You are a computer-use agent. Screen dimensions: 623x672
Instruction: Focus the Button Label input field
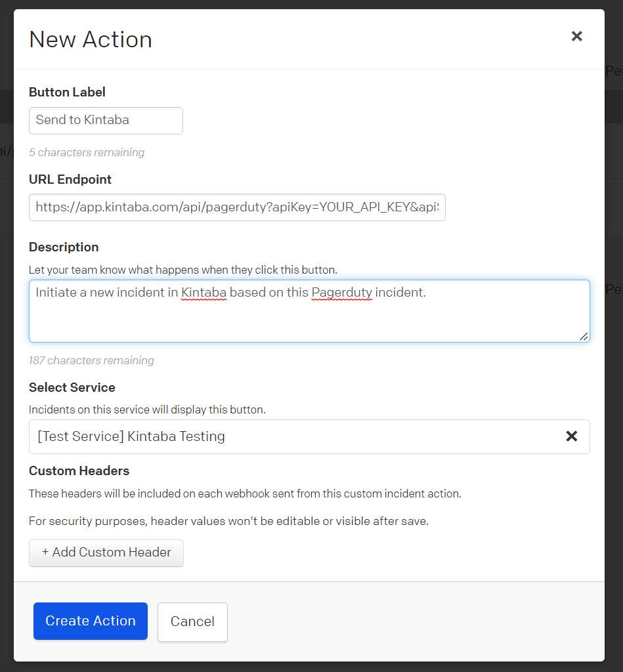pos(106,121)
